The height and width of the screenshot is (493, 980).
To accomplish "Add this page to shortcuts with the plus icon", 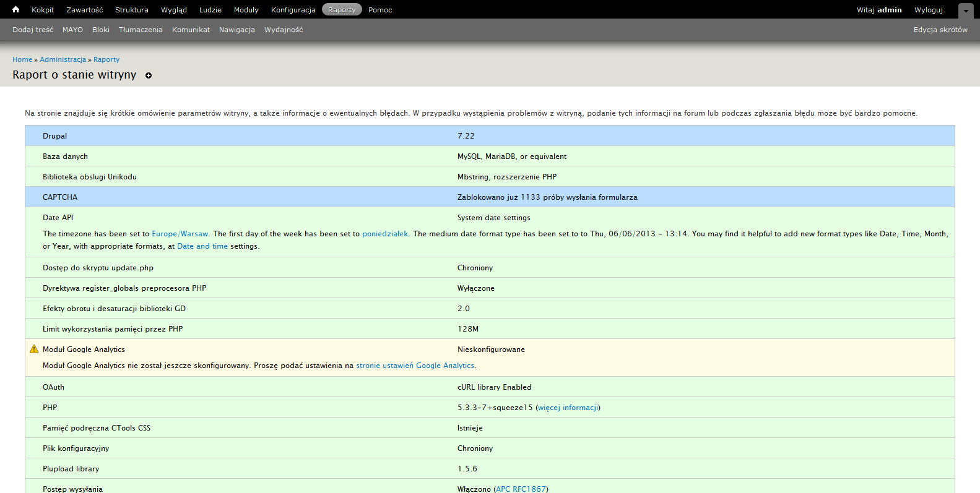I will [149, 75].
